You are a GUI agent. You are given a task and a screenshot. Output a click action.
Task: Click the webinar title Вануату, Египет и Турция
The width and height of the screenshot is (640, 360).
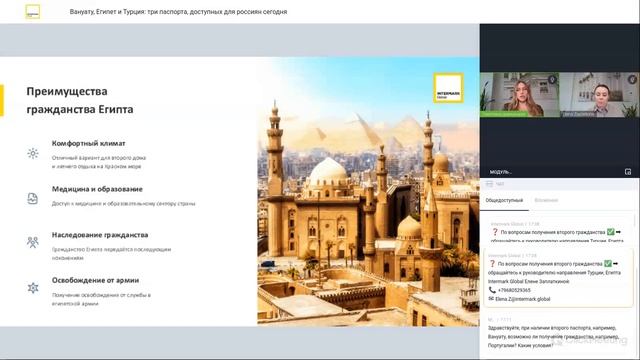[178, 12]
